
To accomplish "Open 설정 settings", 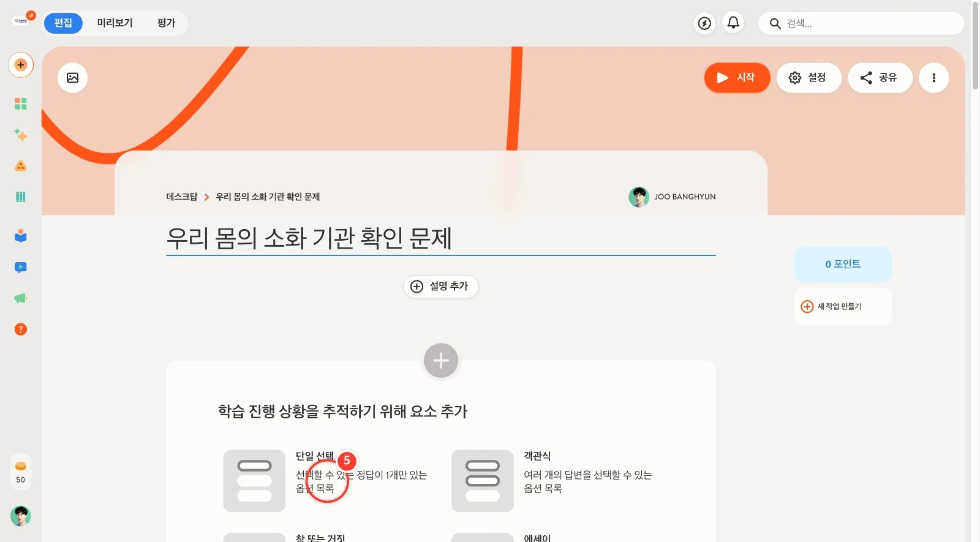I will [x=809, y=78].
